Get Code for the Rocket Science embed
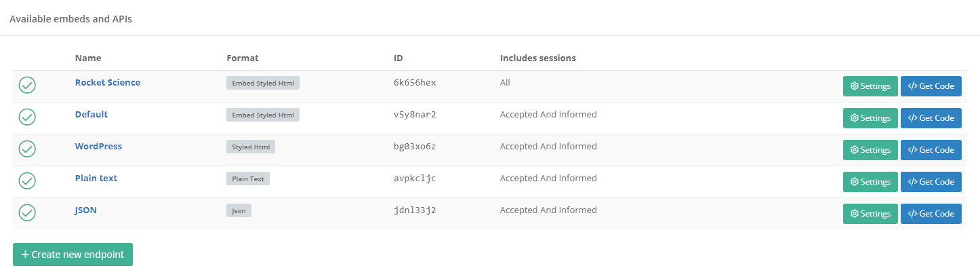980x279 pixels. click(931, 86)
